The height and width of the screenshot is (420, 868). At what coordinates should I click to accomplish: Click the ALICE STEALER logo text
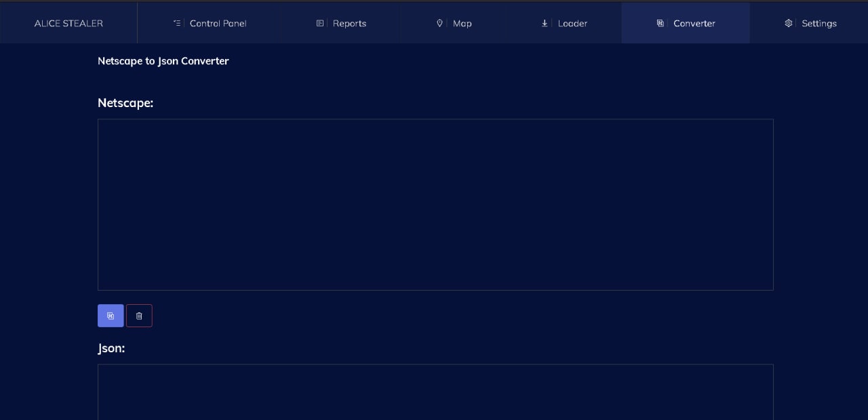(68, 23)
